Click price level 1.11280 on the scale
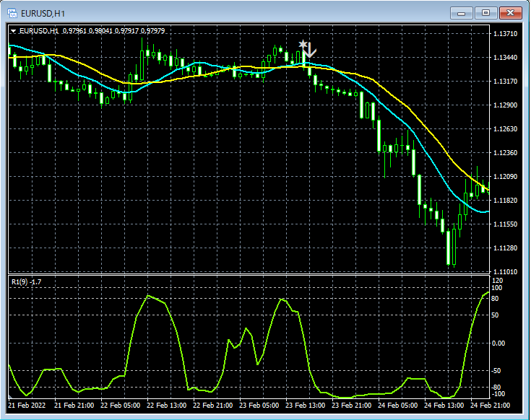The image size is (531, 420). click(505, 248)
